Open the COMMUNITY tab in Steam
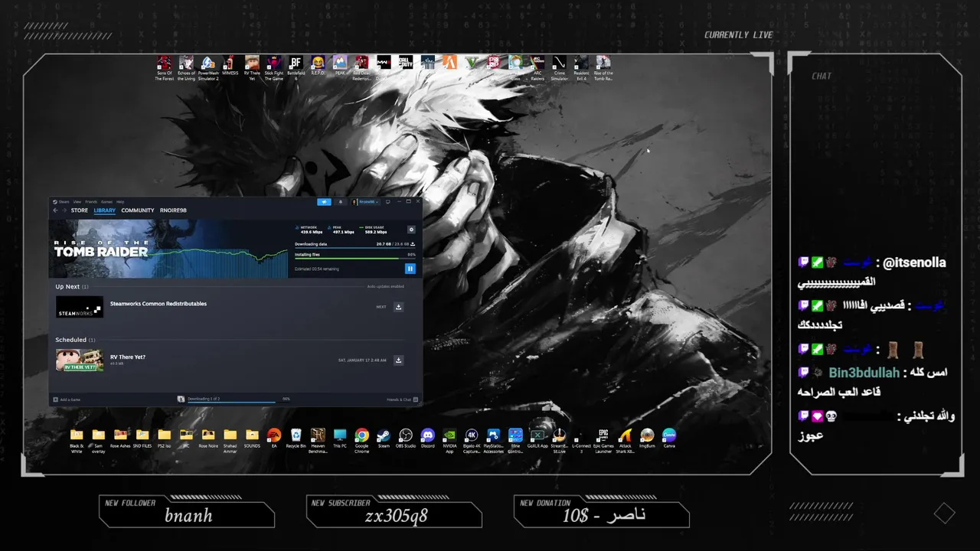The width and height of the screenshot is (980, 551). 138,210
